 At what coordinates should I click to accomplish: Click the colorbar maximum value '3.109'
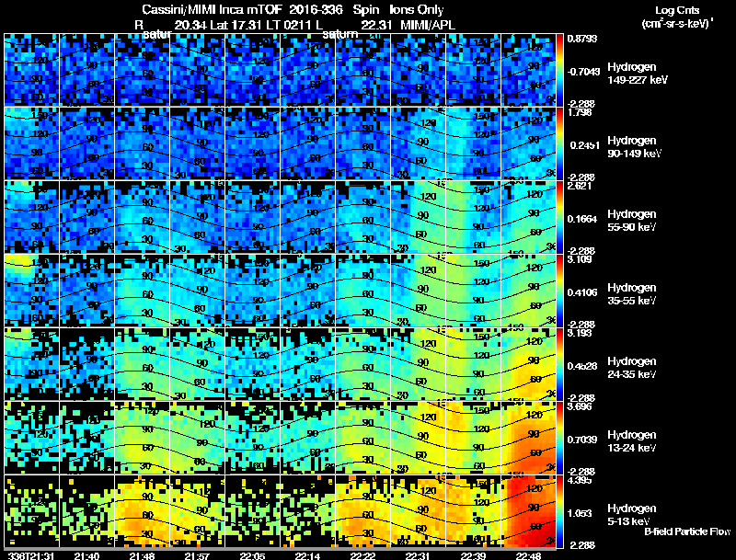(x=580, y=259)
